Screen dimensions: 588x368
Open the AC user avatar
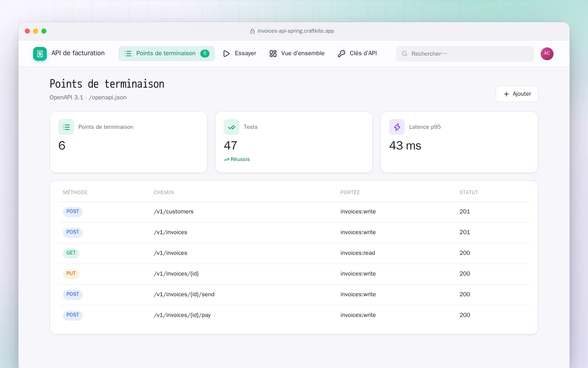click(x=547, y=54)
